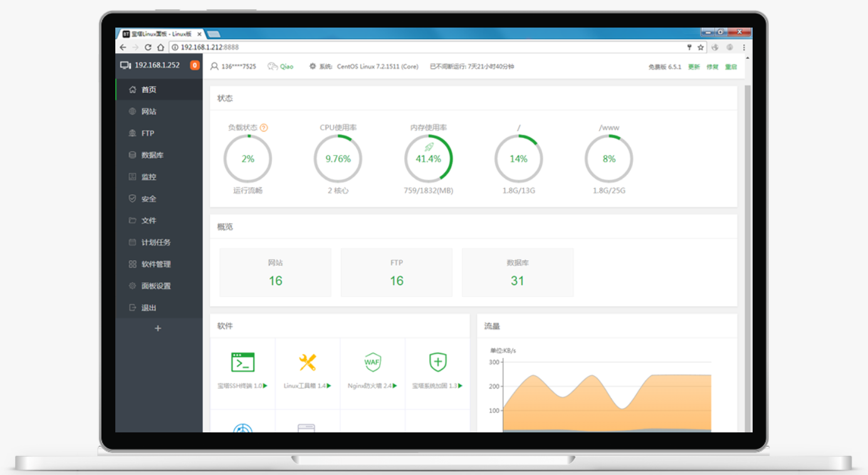Click the calendar icon beside 计划任务
868x475 pixels.
(x=132, y=242)
